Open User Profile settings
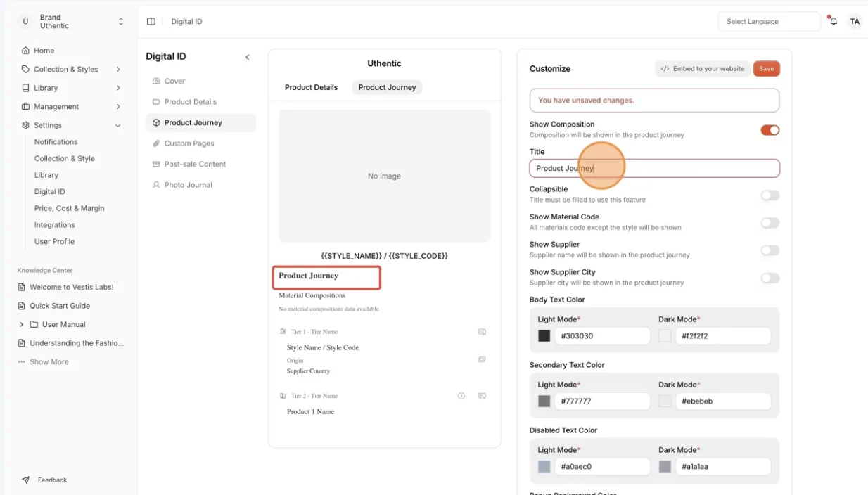The height and width of the screenshot is (495, 868). (54, 241)
